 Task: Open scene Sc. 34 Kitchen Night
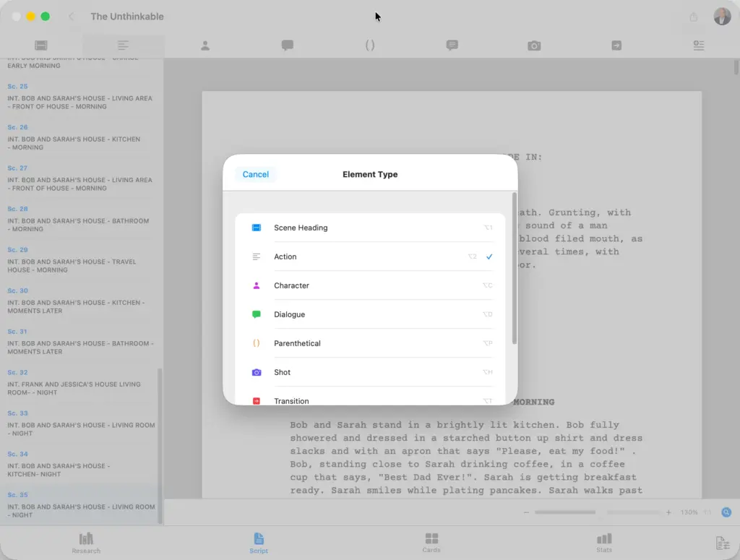pyautogui.click(x=81, y=464)
